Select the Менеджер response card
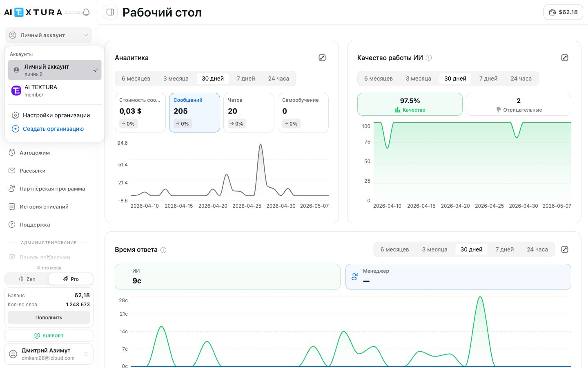 point(458,277)
